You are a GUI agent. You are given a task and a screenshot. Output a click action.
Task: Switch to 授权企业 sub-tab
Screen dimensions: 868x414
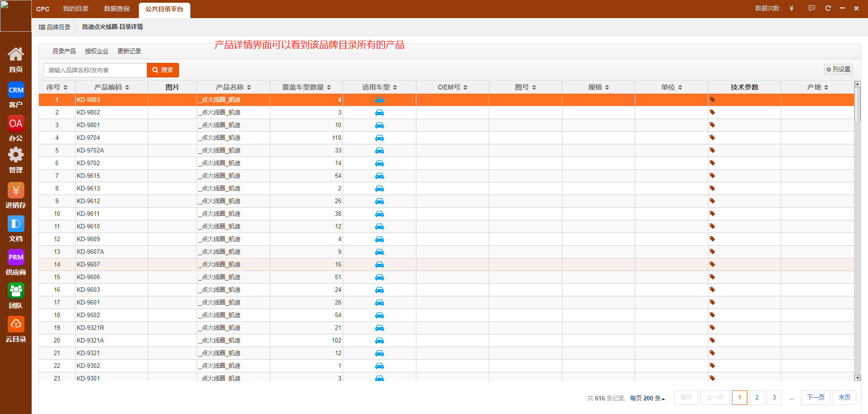click(97, 52)
